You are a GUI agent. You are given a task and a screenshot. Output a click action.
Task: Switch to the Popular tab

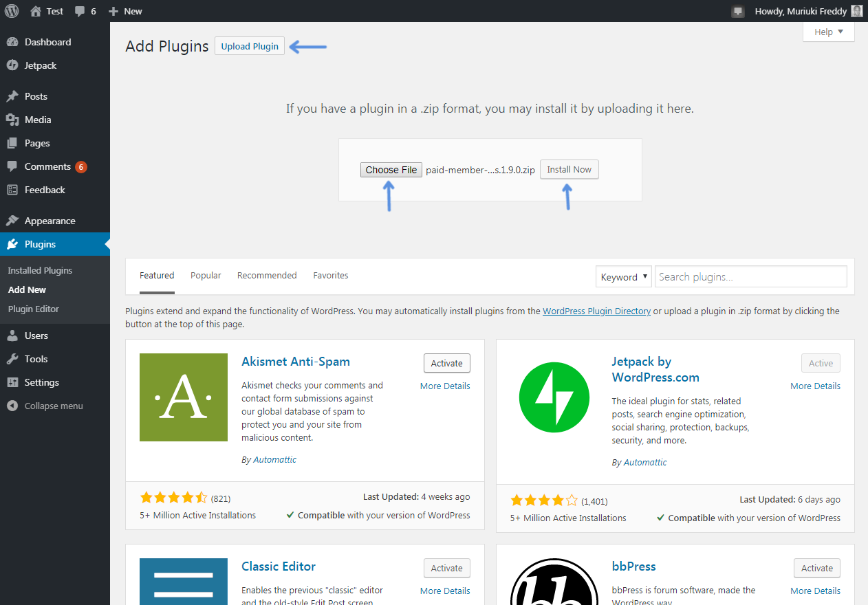coord(206,275)
